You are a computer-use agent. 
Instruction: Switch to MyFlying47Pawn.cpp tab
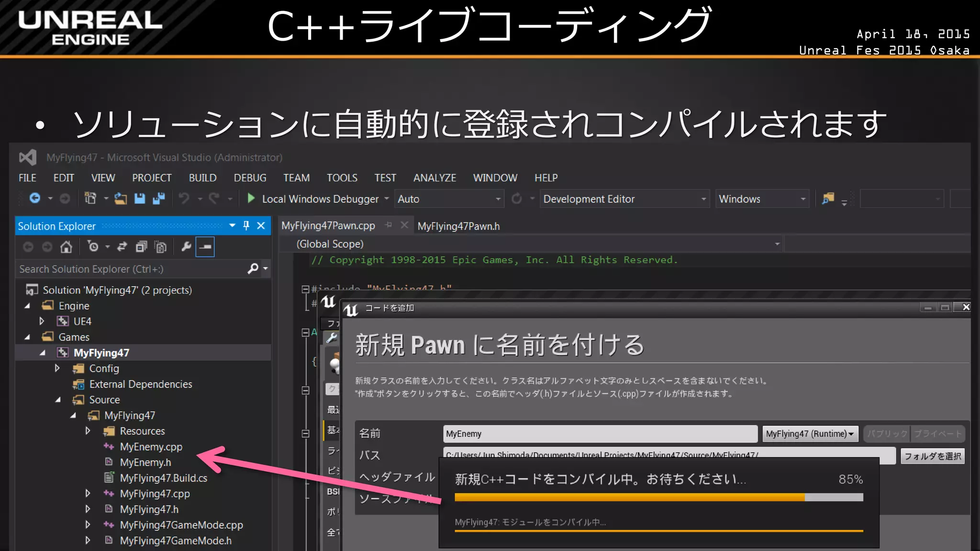pos(328,226)
